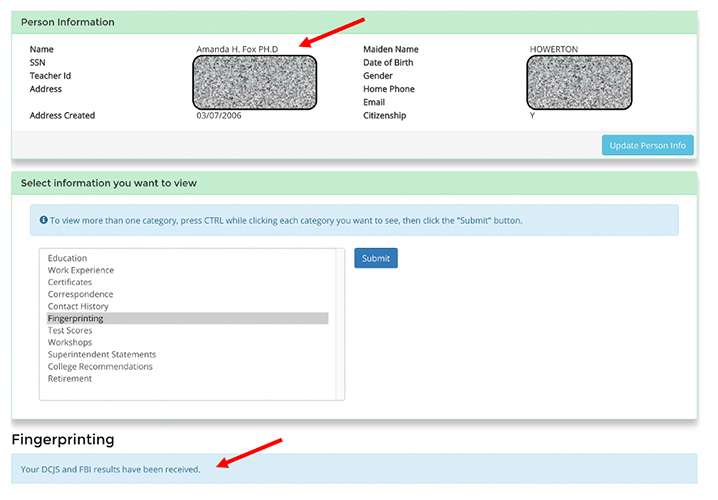Choose Test Scores in the list
718x500 pixels.
(70, 330)
